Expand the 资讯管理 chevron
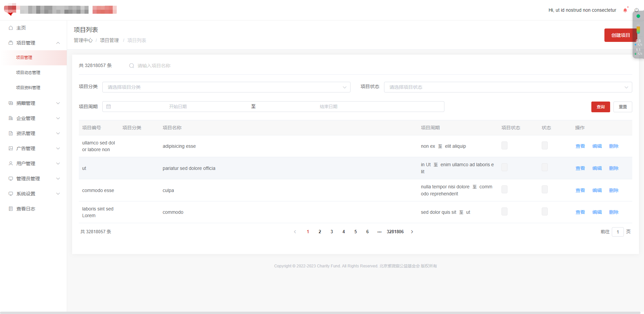Image resolution: width=644 pixels, height=314 pixels. click(58, 133)
